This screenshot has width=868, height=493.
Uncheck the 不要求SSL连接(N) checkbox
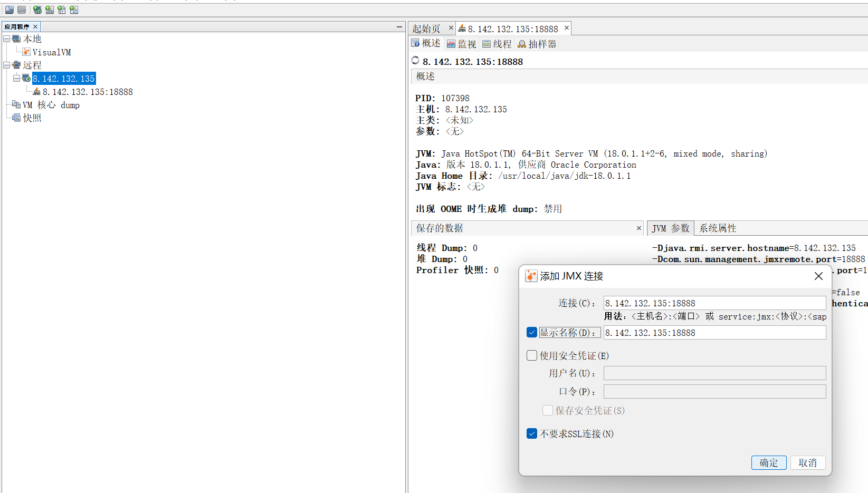tap(532, 433)
